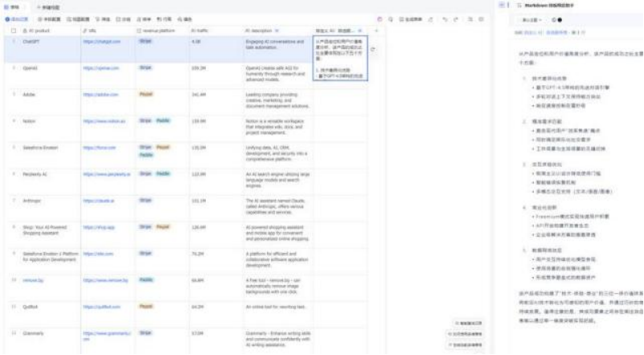Click the add column plus icon

click(377, 31)
